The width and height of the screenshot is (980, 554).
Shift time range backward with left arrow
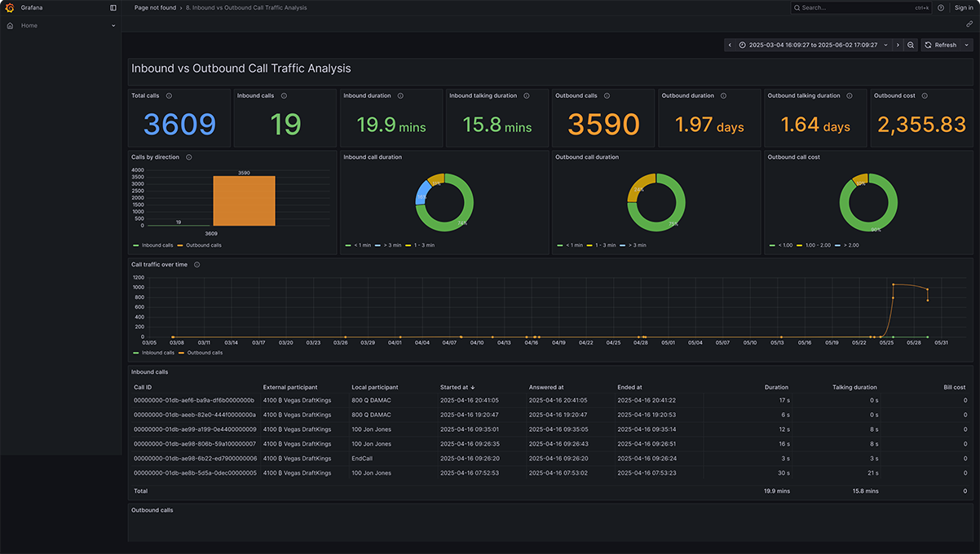731,45
